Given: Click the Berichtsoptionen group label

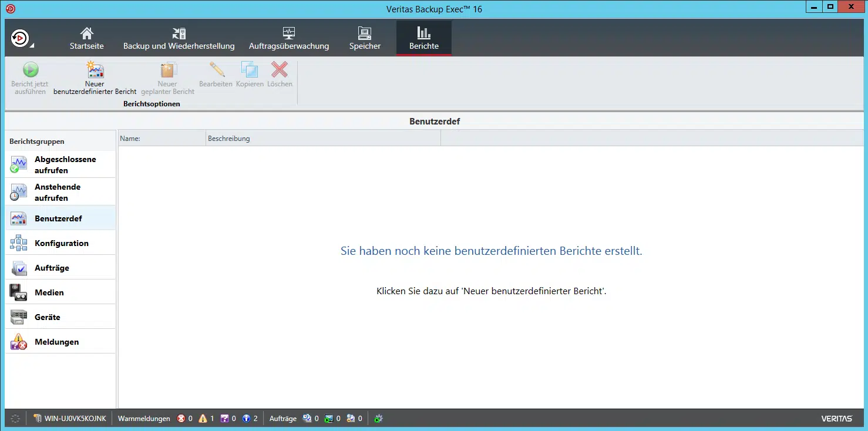Looking at the screenshot, I should pos(152,104).
